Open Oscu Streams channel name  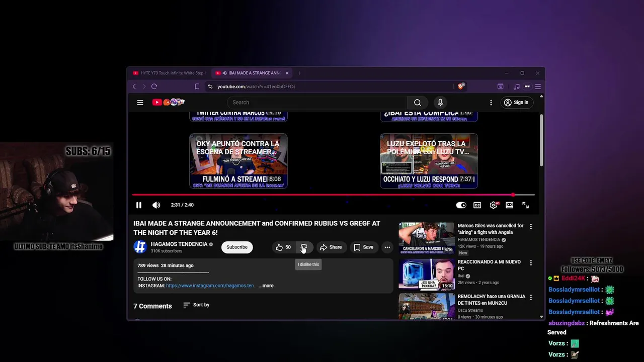(470, 311)
